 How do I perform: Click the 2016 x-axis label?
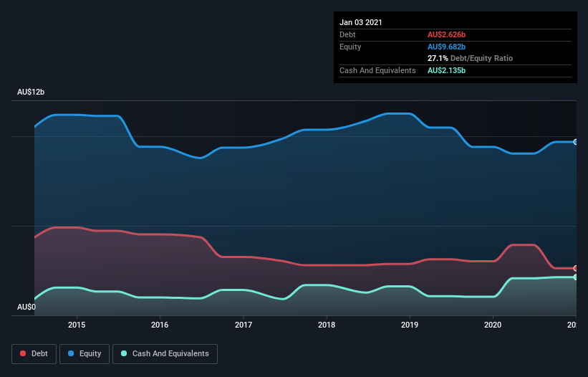160,325
